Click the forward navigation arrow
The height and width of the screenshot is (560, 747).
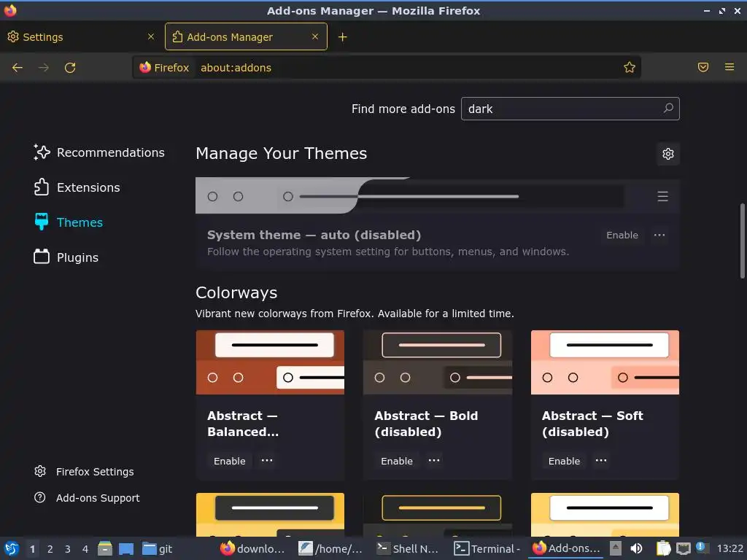pos(43,68)
